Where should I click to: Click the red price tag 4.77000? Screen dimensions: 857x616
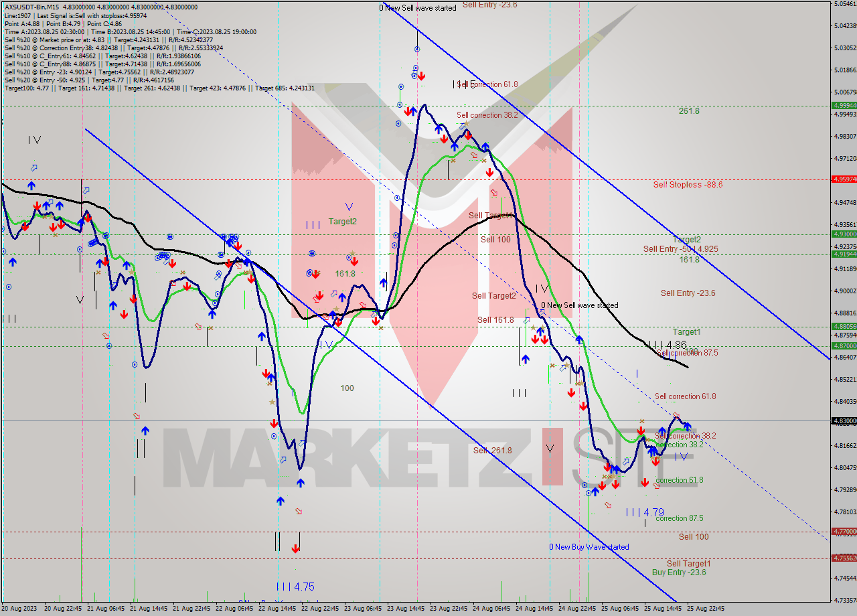click(844, 531)
